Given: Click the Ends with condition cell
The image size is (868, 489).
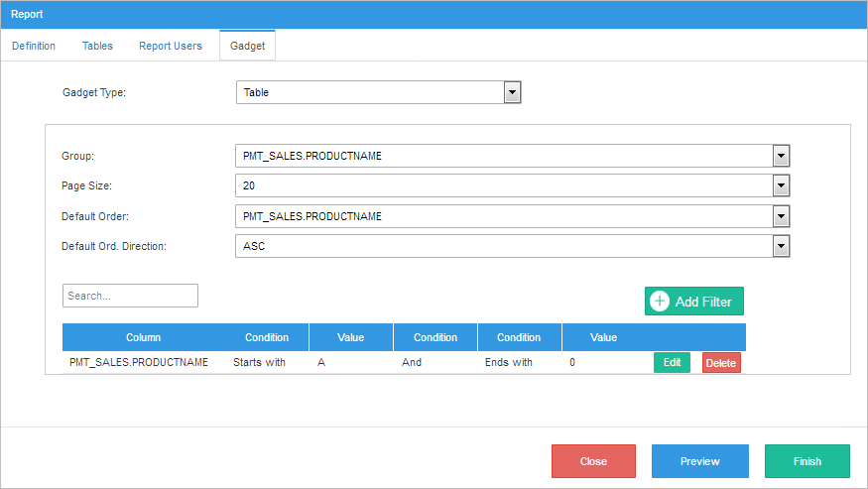Looking at the screenshot, I should coord(509,363).
